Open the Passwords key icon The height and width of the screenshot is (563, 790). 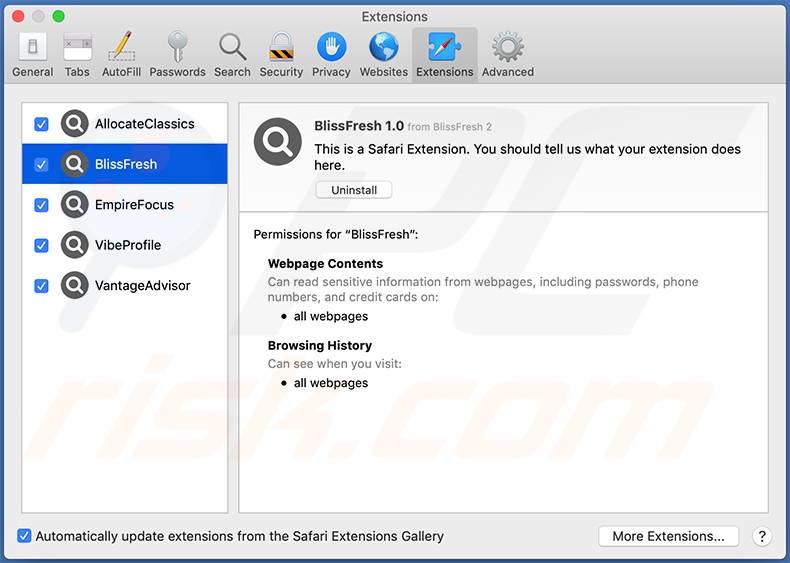coord(177,47)
